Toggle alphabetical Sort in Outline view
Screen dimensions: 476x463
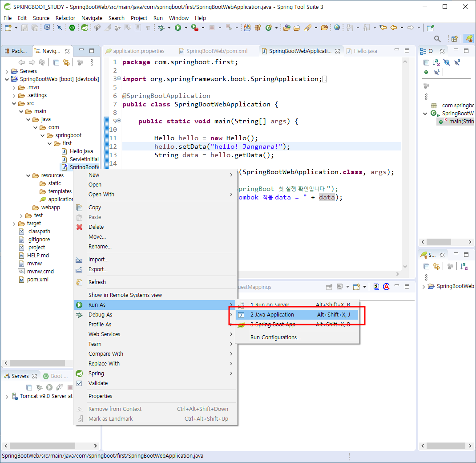[436, 63]
